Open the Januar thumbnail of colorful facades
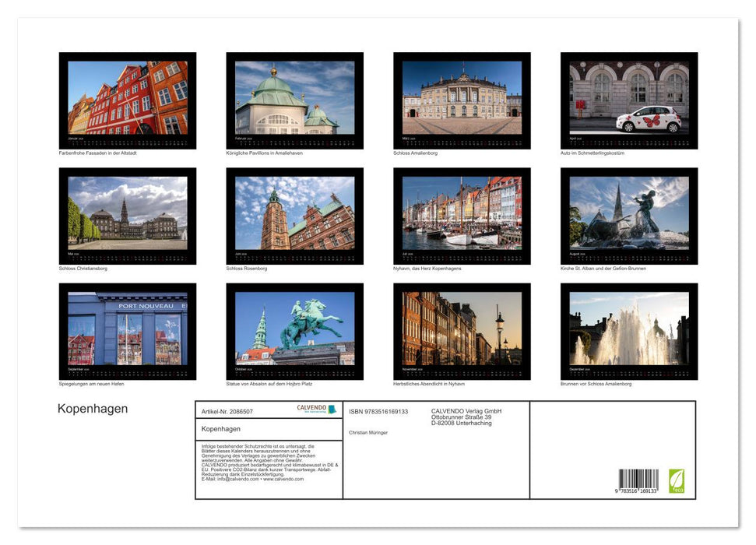Image resolution: width=756 pixels, height=545 pixels. pyautogui.click(x=125, y=100)
